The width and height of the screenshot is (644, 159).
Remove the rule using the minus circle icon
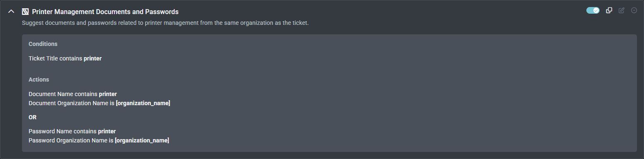pyautogui.click(x=634, y=10)
